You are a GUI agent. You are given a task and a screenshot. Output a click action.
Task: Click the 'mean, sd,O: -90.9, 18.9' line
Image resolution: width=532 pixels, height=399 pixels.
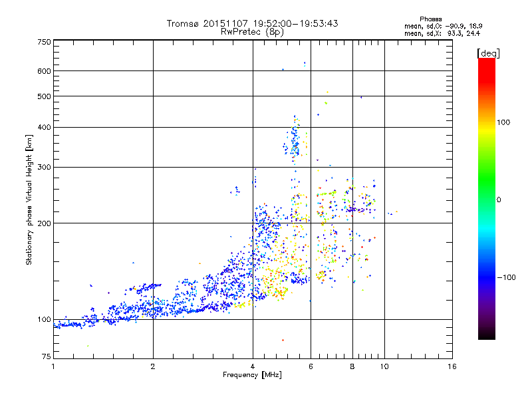point(443,26)
